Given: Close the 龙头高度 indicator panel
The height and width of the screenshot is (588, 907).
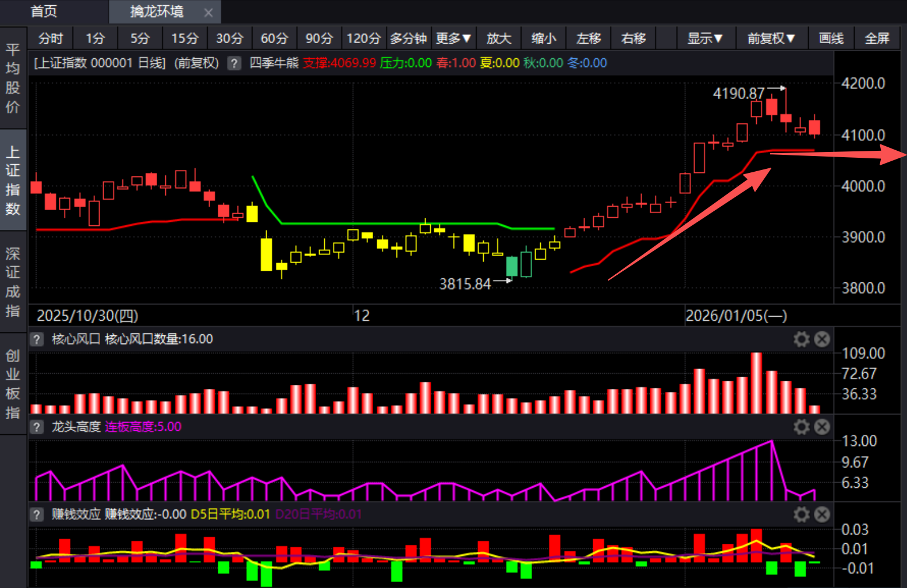Looking at the screenshot, I should click(x=822, y=427).
